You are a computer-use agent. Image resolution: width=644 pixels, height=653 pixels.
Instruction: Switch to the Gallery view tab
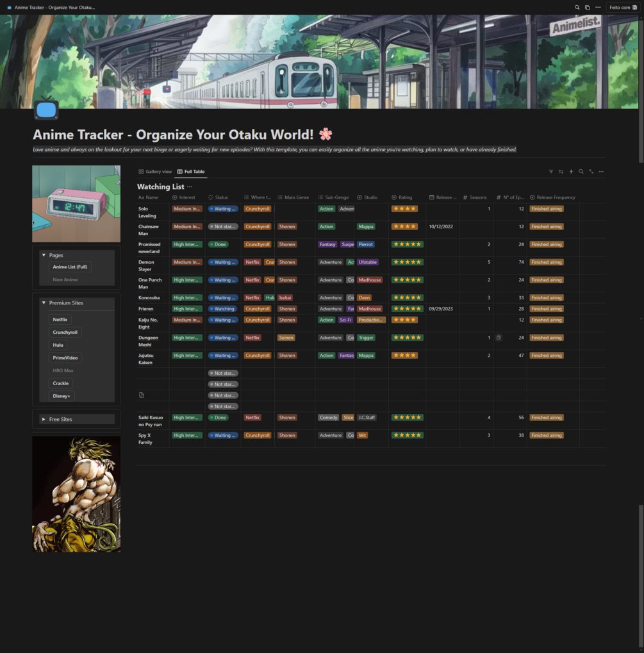[x=155, y=172]
